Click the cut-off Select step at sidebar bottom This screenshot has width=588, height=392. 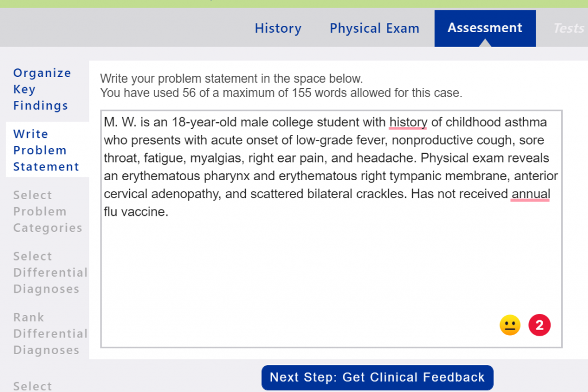33,386
